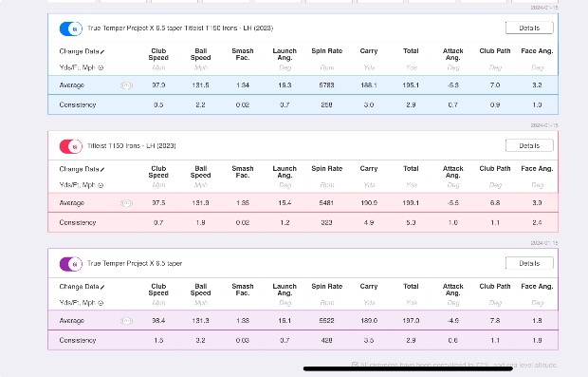Click pencil icon next to Change Data in red panel
Viewport: 588px width, 377px height.
click(102, 169)
